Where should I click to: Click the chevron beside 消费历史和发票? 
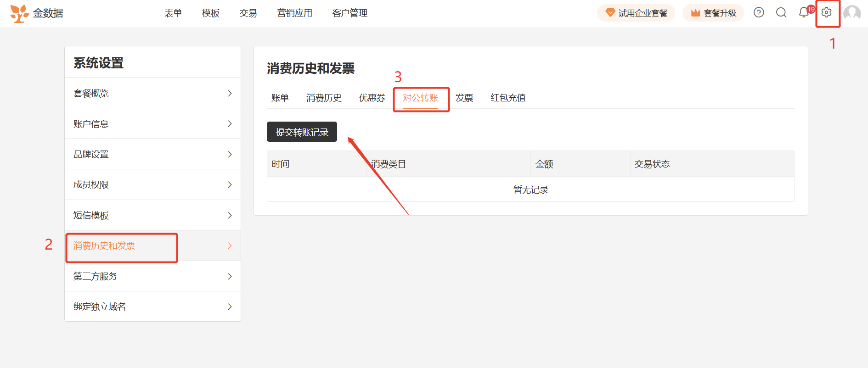230,245
